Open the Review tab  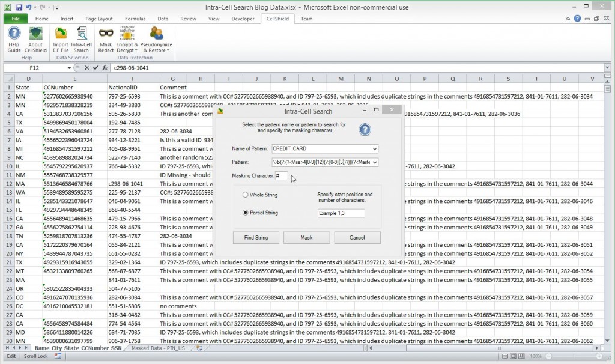(x=188, y=19)
